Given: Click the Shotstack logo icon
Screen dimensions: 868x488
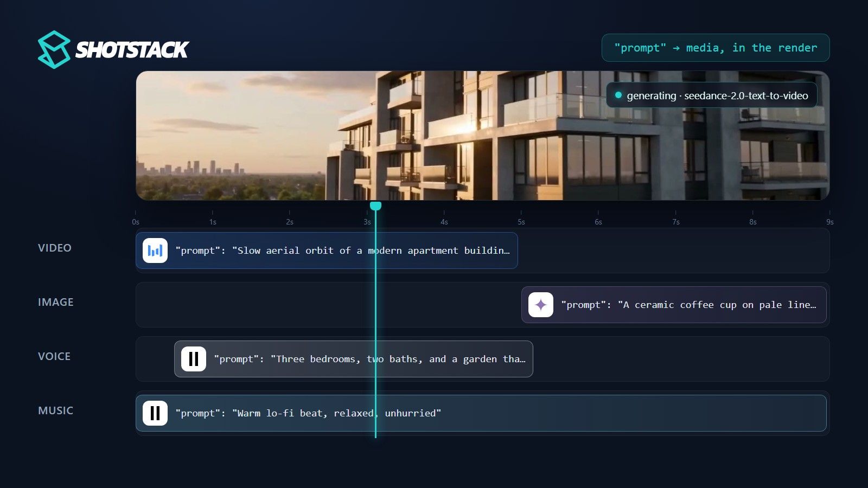Looking at the screenshot, I should (x=54, y=49).
